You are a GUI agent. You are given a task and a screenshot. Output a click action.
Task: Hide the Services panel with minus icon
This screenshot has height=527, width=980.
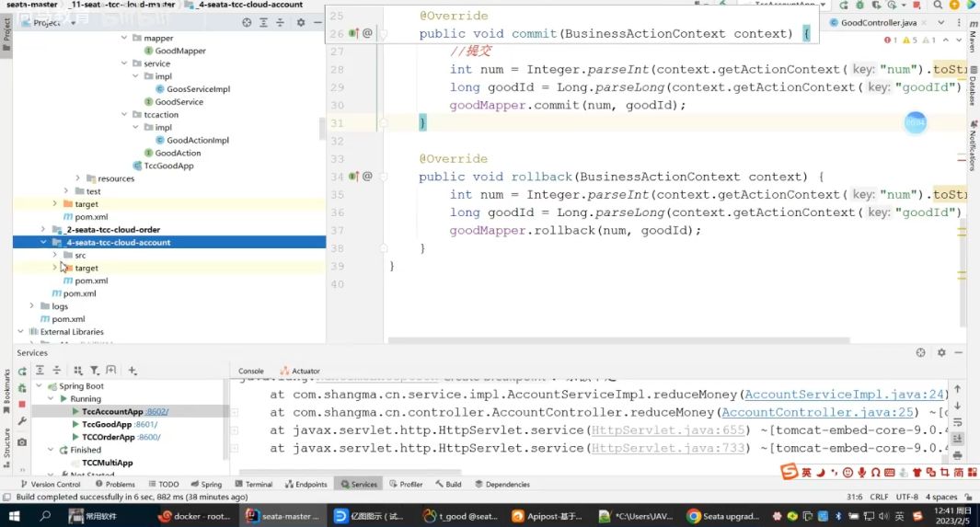point(958,353)
